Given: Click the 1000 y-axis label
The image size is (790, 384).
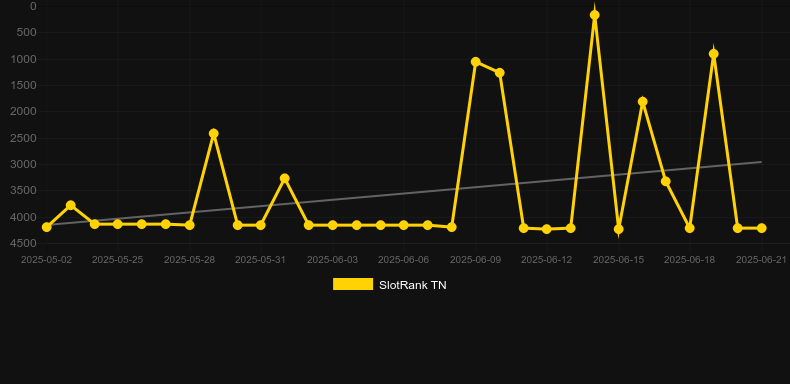Looking at the screenshot, I should (x=24, y=59).
